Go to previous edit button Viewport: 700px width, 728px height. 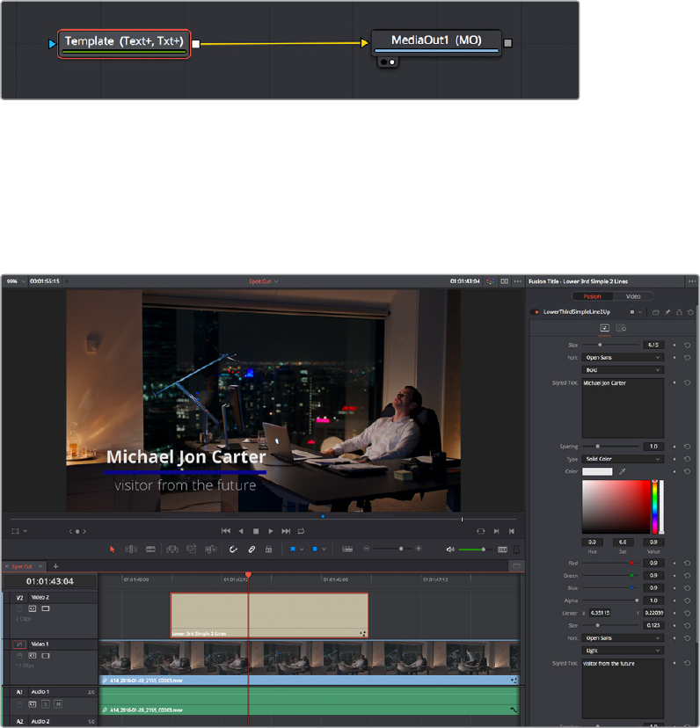[x=512, y=531]
